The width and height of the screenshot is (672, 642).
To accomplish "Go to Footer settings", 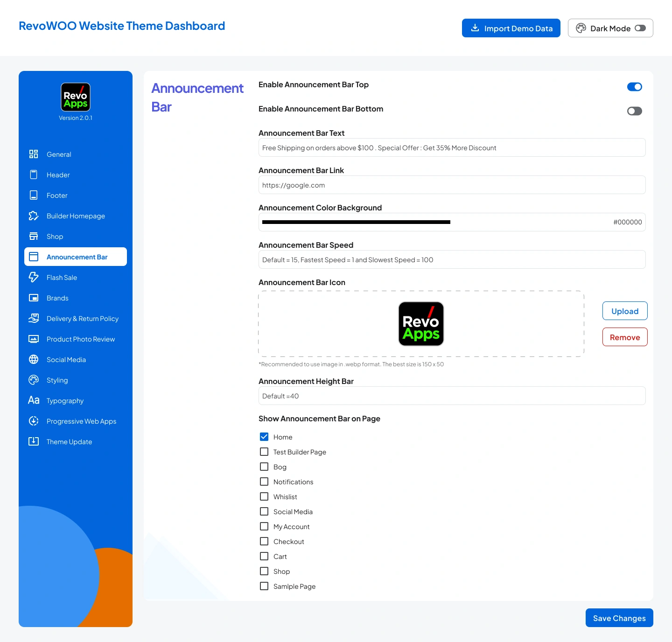I will 76,195.
